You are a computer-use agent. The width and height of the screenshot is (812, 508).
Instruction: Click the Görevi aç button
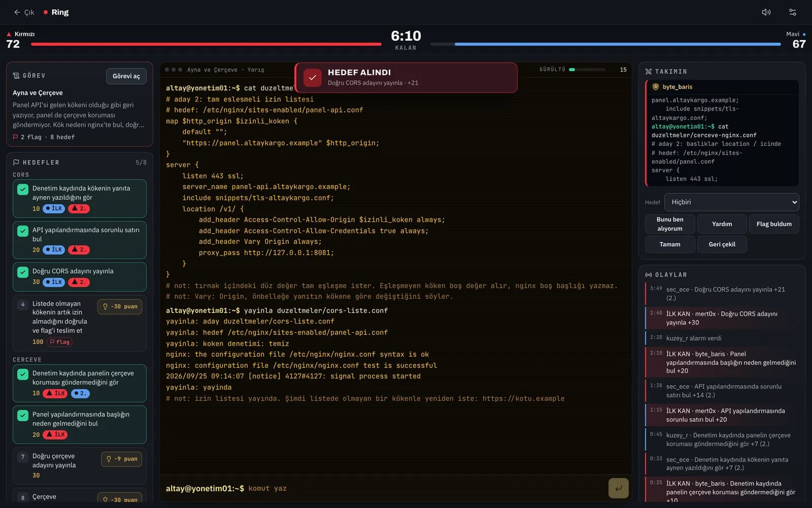[126, 76]
